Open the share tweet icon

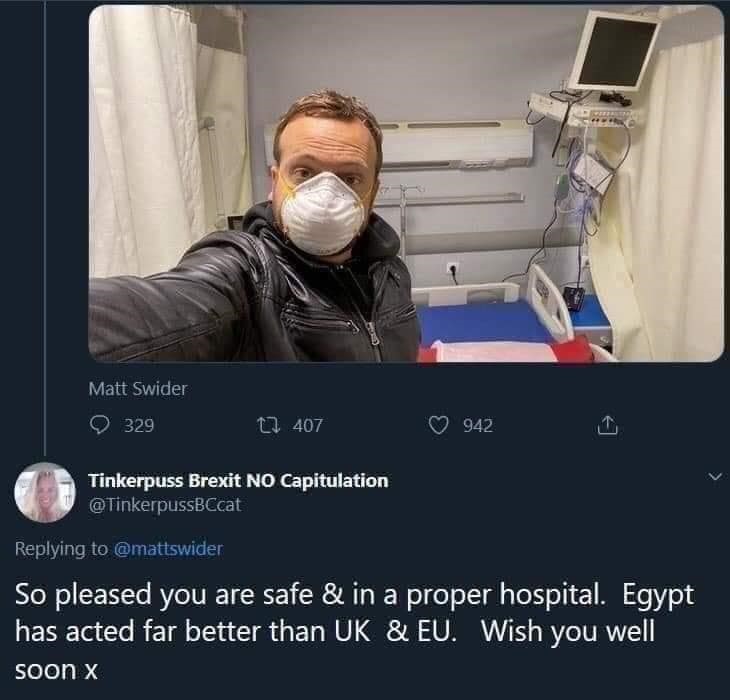click(604, 426)
